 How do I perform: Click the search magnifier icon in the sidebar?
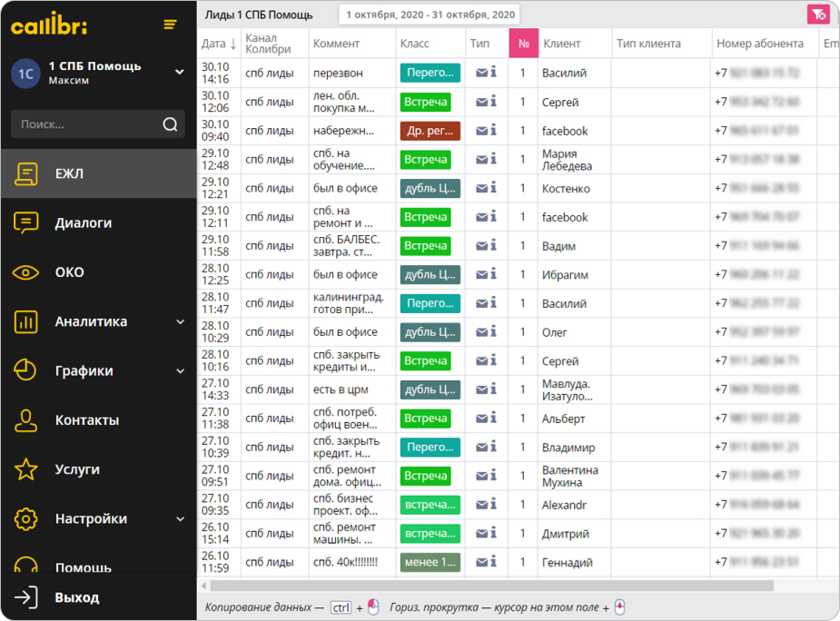(x=170, y=124)
